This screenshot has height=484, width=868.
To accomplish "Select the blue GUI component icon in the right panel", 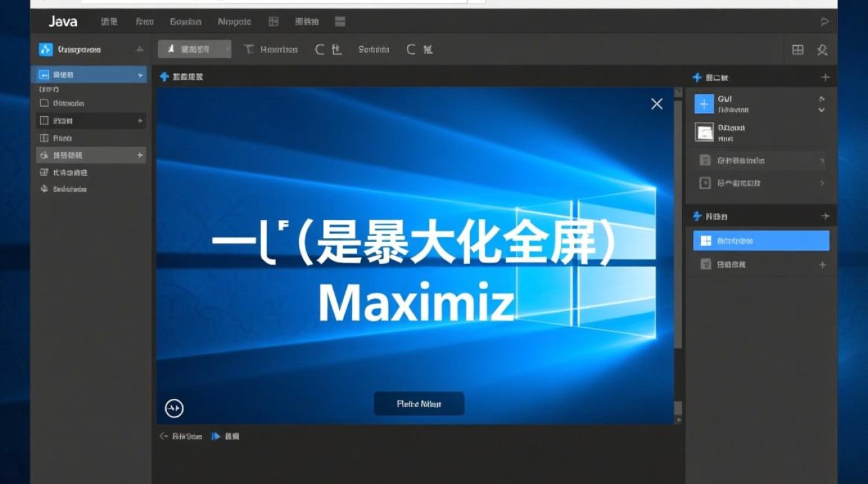I will [x=703, y=103].
